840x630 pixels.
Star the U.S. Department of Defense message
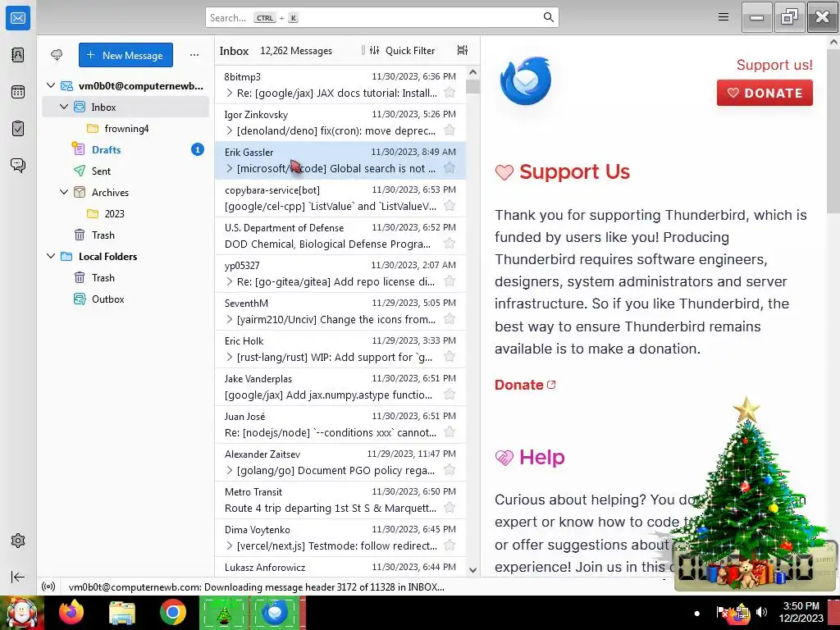coord(450,244)
